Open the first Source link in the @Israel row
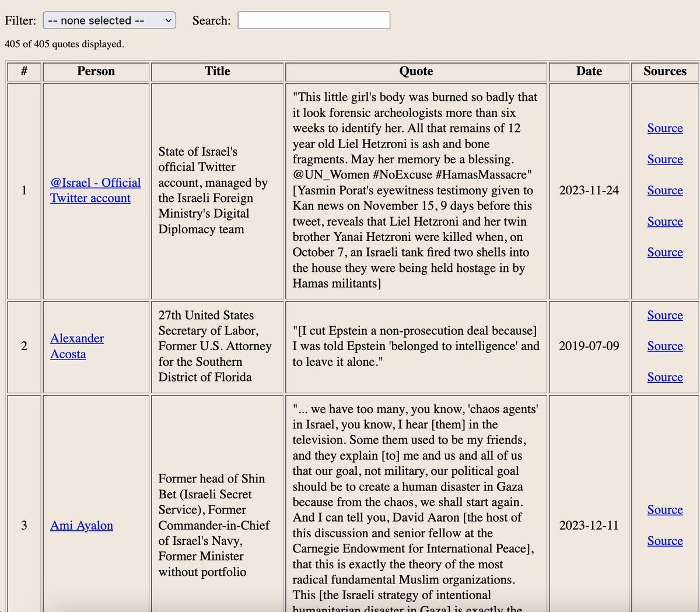This screenshot has height=612, width=700. click(665, 128)
